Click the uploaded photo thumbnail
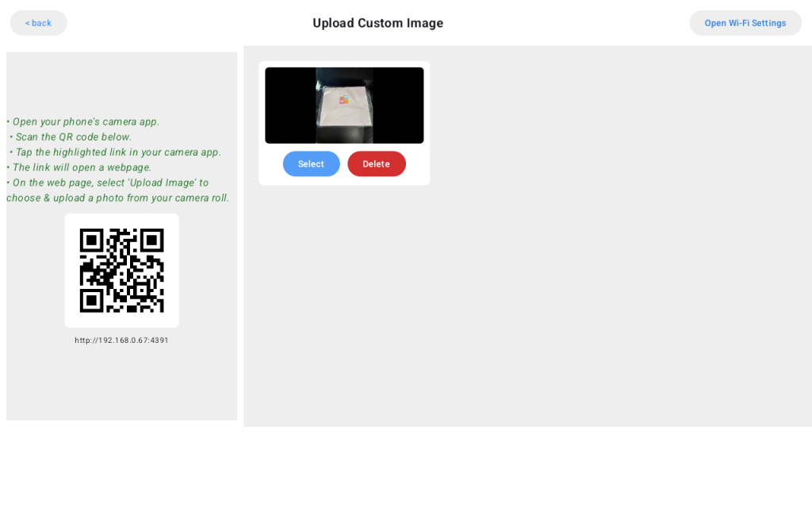Image resolution: width=812 pixels, height=508 pixels. pyautogui.click(x=344, y=106)
